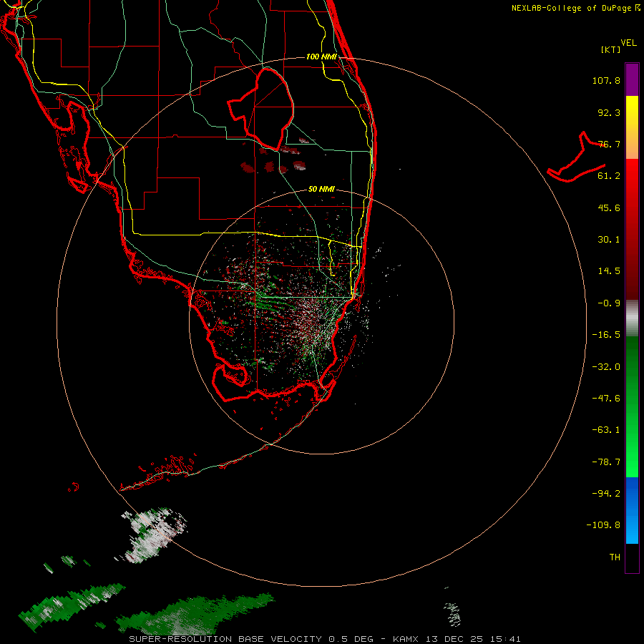Click the -47.6 velocity scale value
Viewport: 644px width, 644px height.
[x=606, y=399]
